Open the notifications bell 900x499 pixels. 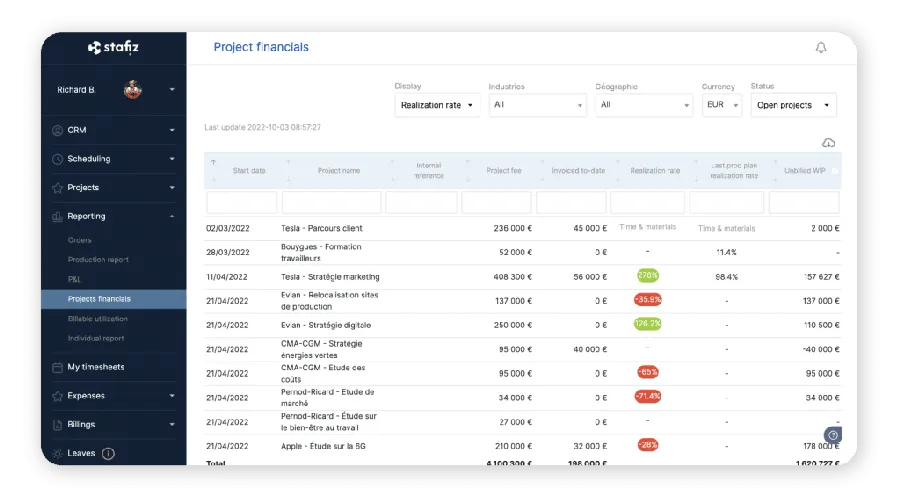(x=821, y=48)
